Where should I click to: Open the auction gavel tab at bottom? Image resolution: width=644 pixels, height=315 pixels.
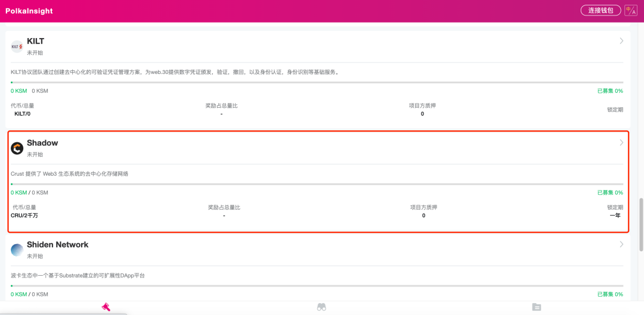106,307
